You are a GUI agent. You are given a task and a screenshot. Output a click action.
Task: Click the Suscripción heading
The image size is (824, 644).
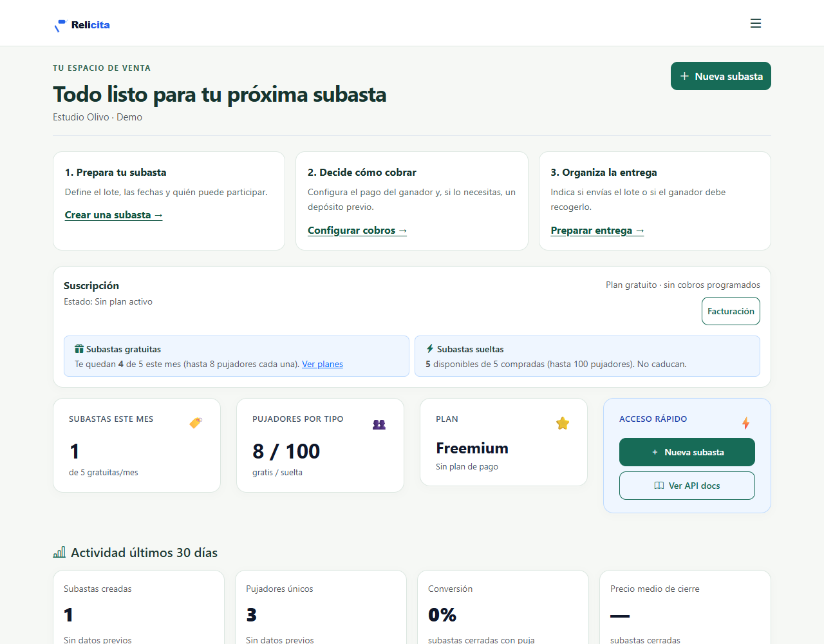point(91,286)
